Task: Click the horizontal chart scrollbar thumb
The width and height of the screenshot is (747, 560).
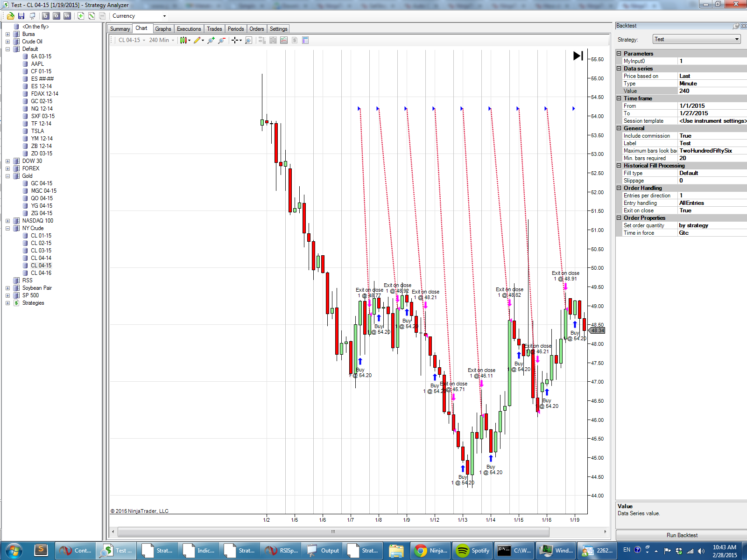Action: pyautogui.click(x=333, y=532)
